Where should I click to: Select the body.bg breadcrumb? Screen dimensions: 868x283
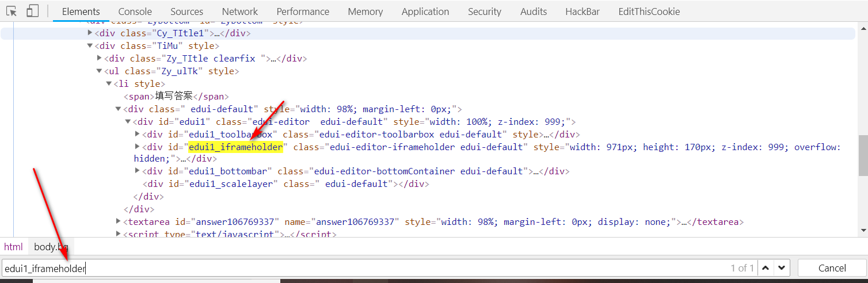click(51, 247)
